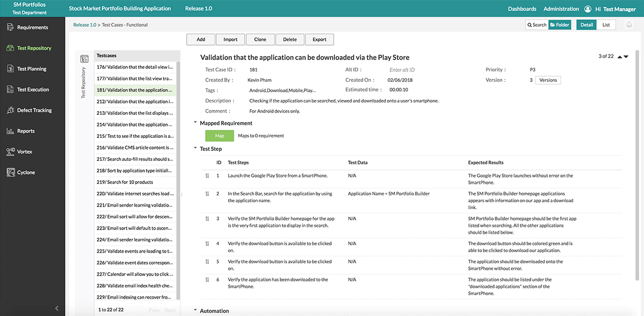The height and width of the screenshot is (316, 644).
Task: Open Defect Tracking from the sidebar
Action: tap(32, 110)
